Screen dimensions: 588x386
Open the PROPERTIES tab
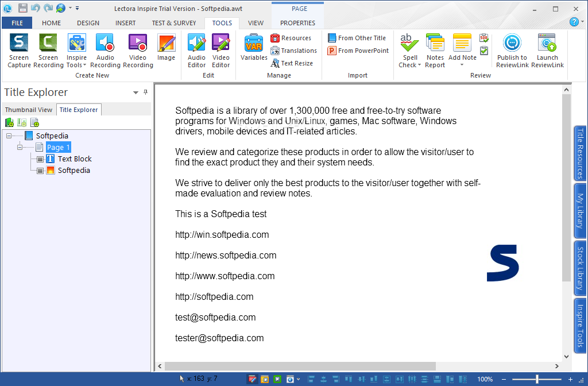click(298, 23)
